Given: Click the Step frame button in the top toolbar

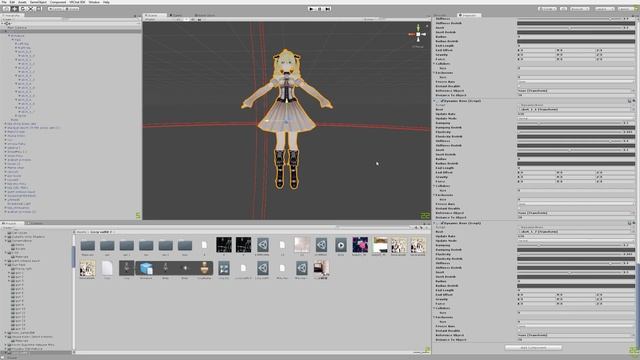Looking at the screenshot, I should (x=327, y=9).
